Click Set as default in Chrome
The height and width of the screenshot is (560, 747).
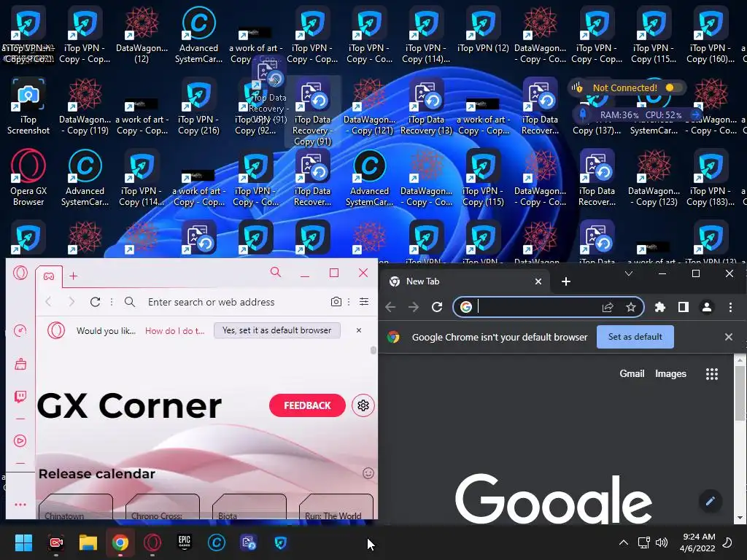click(x=635, y=337)
